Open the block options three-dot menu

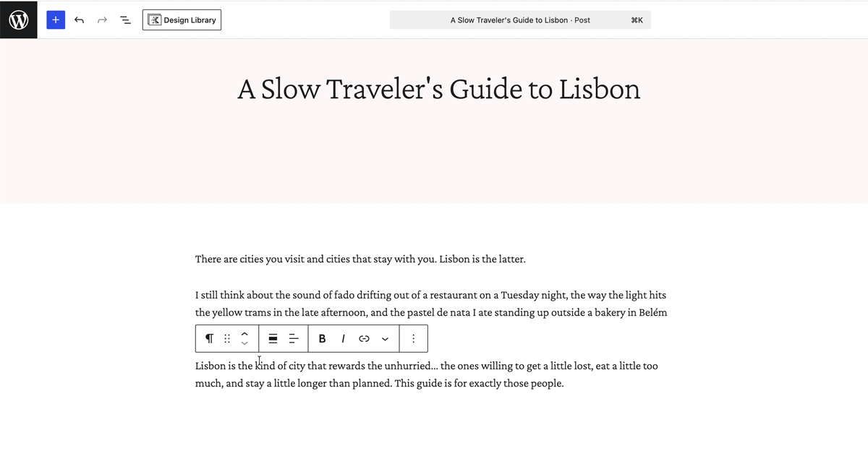coord(413,338)
